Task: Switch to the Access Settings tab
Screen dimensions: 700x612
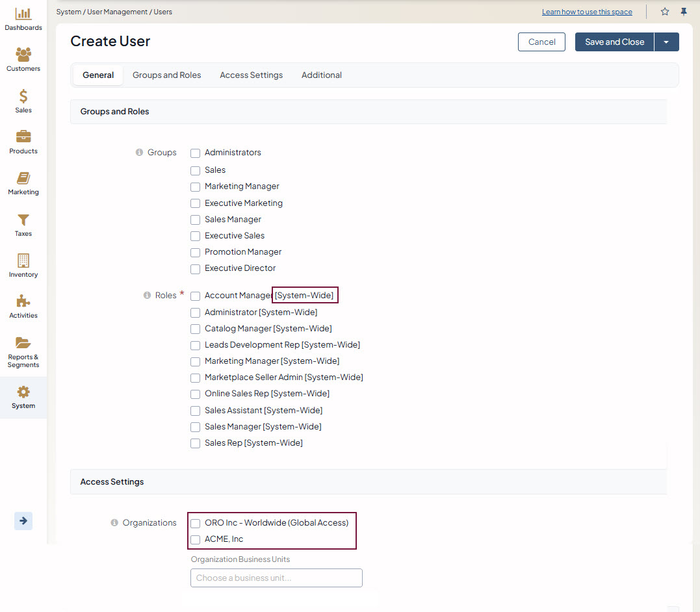Action: pos(251,75)
